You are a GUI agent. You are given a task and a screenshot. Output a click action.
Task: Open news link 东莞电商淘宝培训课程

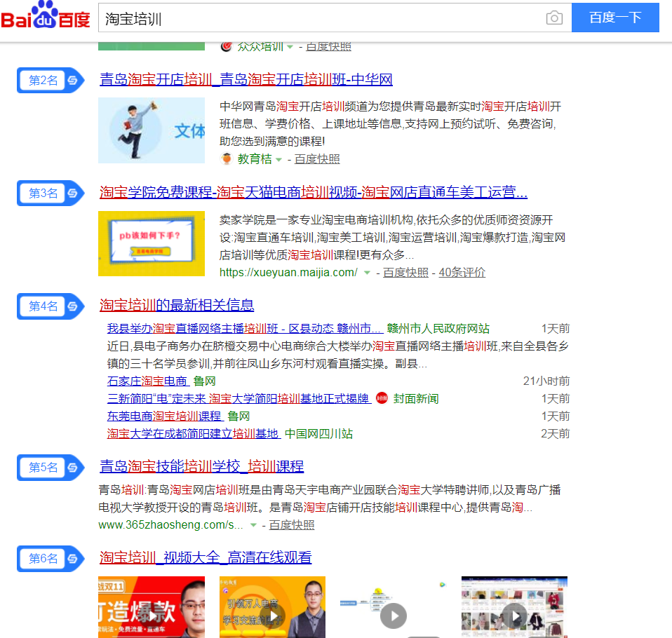pos(164,416)
